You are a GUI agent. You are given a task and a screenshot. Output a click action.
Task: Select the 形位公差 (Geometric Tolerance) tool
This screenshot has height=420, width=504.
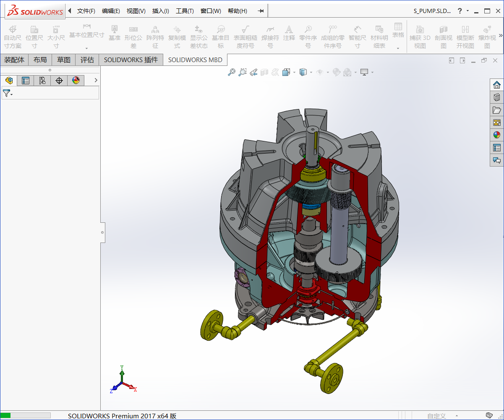click(133, 37)
